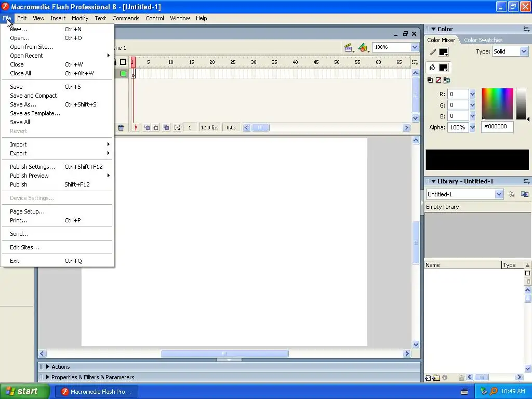This screenshot has width=532, height=399.
Task: Click the Center Frame icon in timeline
Action: 136,128
